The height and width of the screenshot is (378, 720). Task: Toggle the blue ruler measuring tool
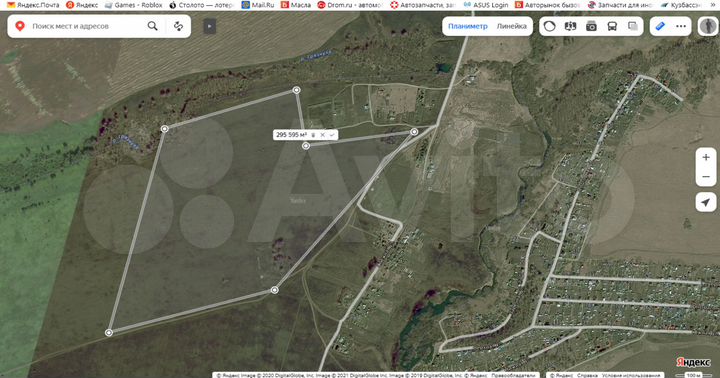660,26
